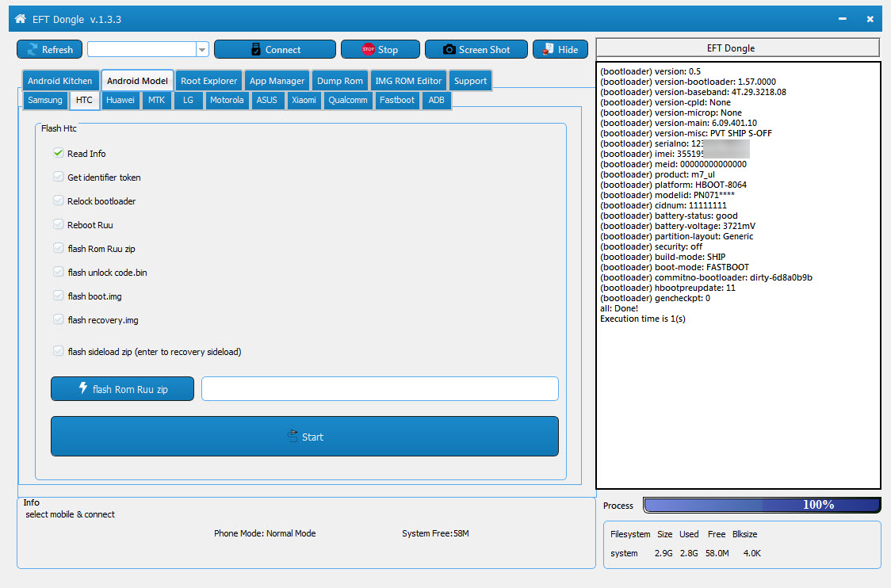
Task: Click the EFT Dongle header button
Action: tap(737, 48)
